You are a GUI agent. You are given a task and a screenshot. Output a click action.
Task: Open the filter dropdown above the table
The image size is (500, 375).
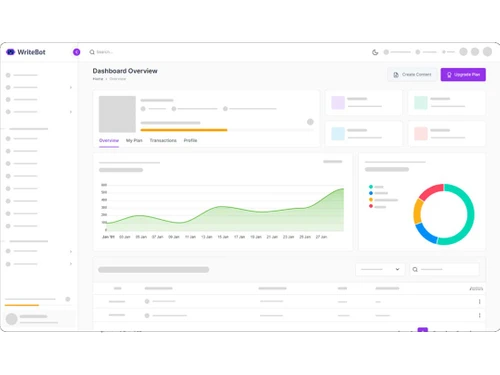(380, 269)
